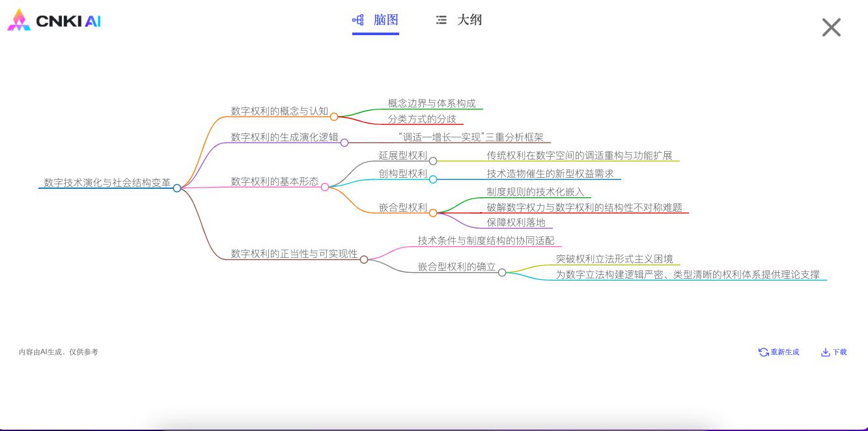This screenshot has width=868, height=431.
Task: Click the CNKI AI logo
Action: click(54, 21)
